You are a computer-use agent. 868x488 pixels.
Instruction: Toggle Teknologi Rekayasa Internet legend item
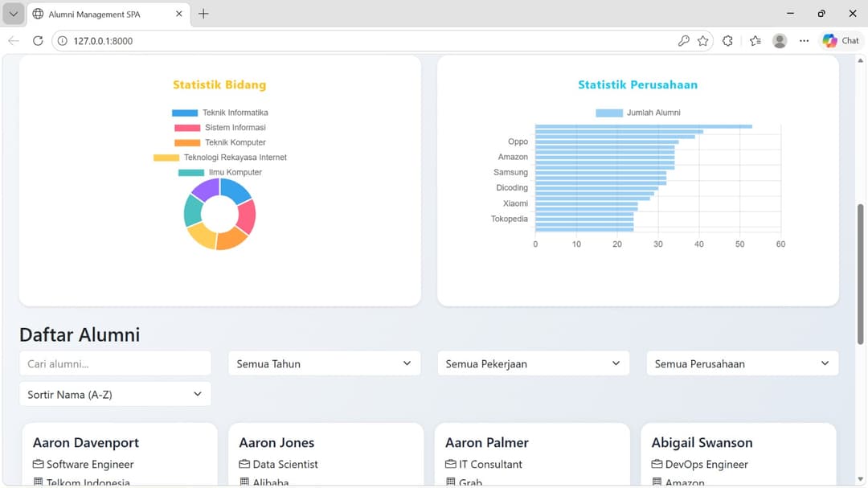click(x=219, y=158)
